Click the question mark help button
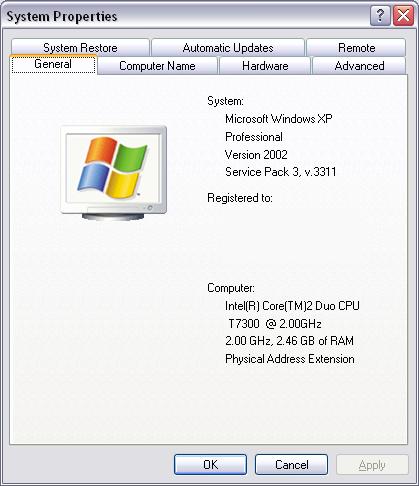 tap(380, 16)
